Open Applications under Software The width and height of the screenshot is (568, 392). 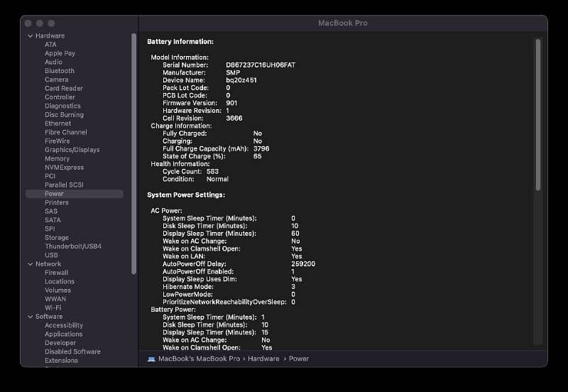point(63,334)
